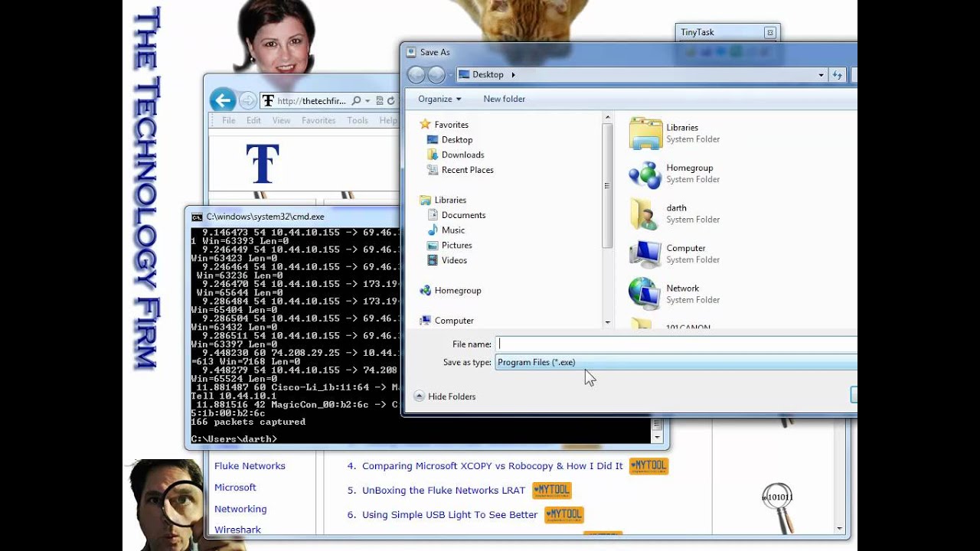Click Hide Folders toggle
Screen dimensions: 980x551
pyautogui.click(x=445, y=396)
